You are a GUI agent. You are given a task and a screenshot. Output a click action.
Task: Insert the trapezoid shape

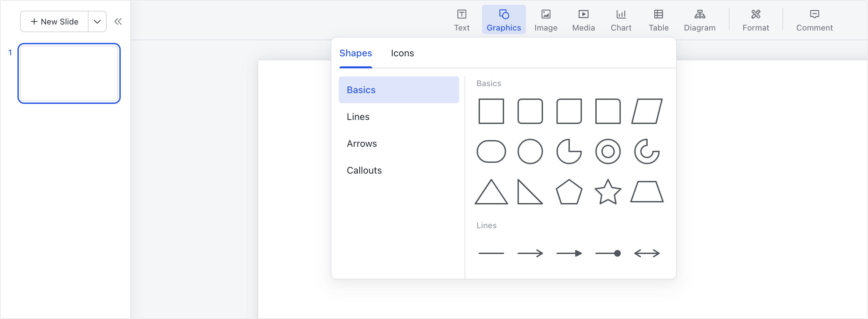coord(647,192)
